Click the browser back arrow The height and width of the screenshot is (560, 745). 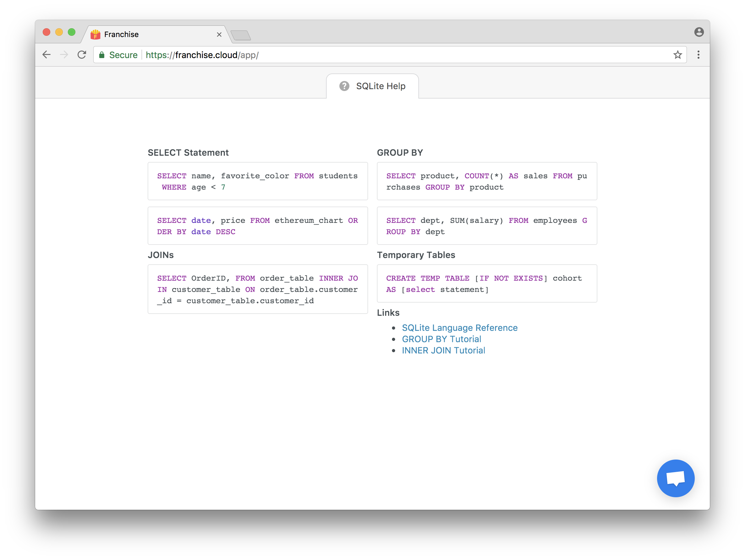point(46,55)
